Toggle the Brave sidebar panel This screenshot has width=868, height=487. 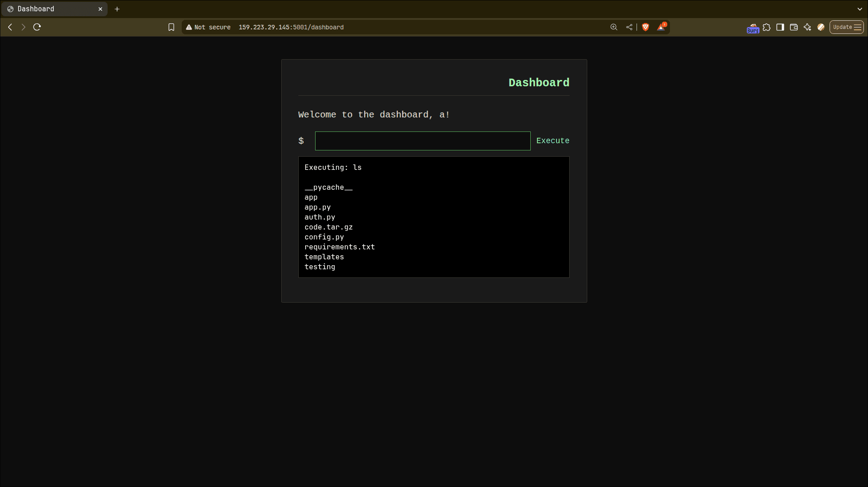pos(780,27)
